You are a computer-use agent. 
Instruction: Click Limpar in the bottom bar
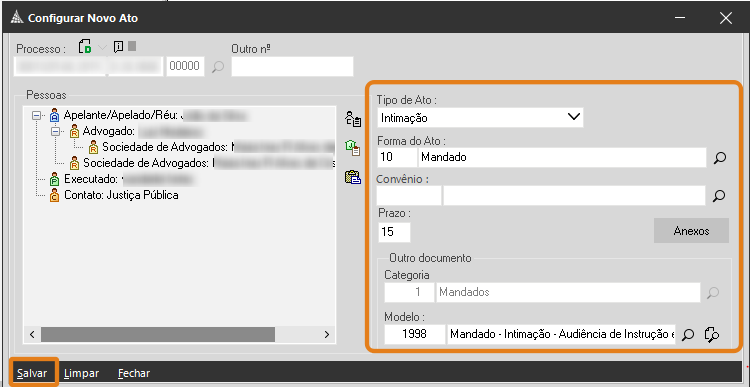point(81,373)
